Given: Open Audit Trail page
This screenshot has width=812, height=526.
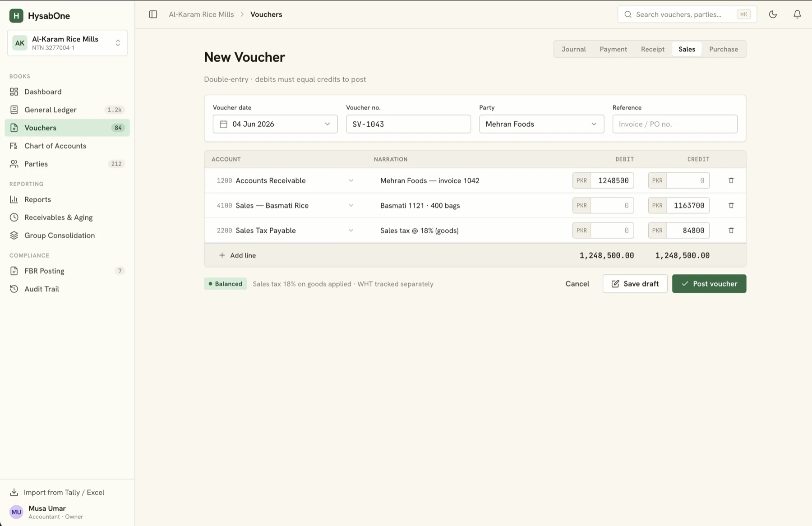Looking at the screenshot, I should tap(67, 289).
